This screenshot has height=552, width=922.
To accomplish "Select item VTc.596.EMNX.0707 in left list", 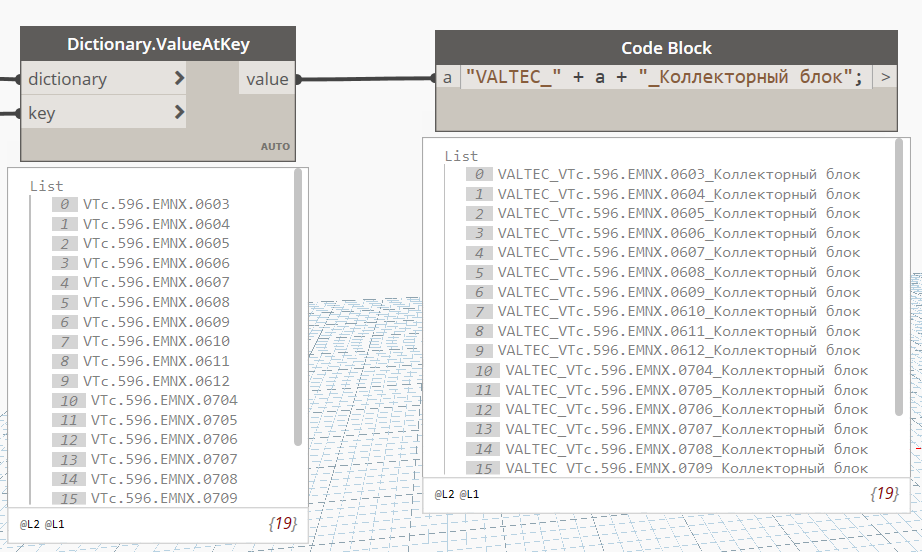I will coord(164,459).
